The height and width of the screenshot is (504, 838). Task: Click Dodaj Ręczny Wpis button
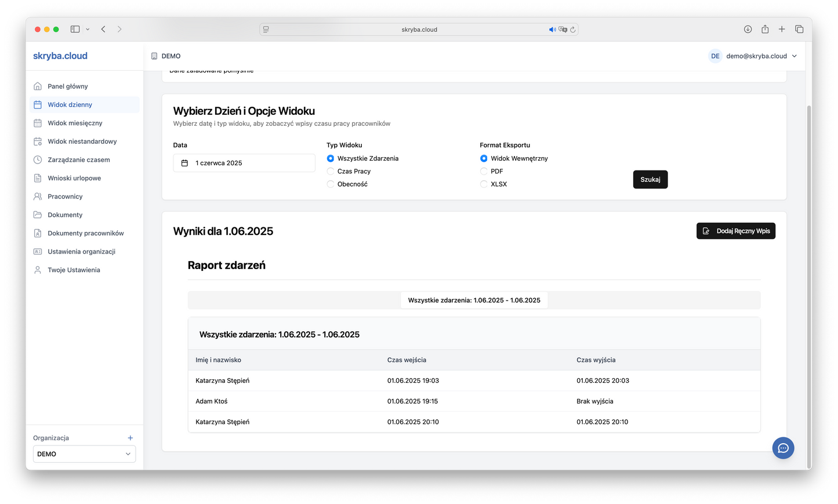tap(736, 231)
